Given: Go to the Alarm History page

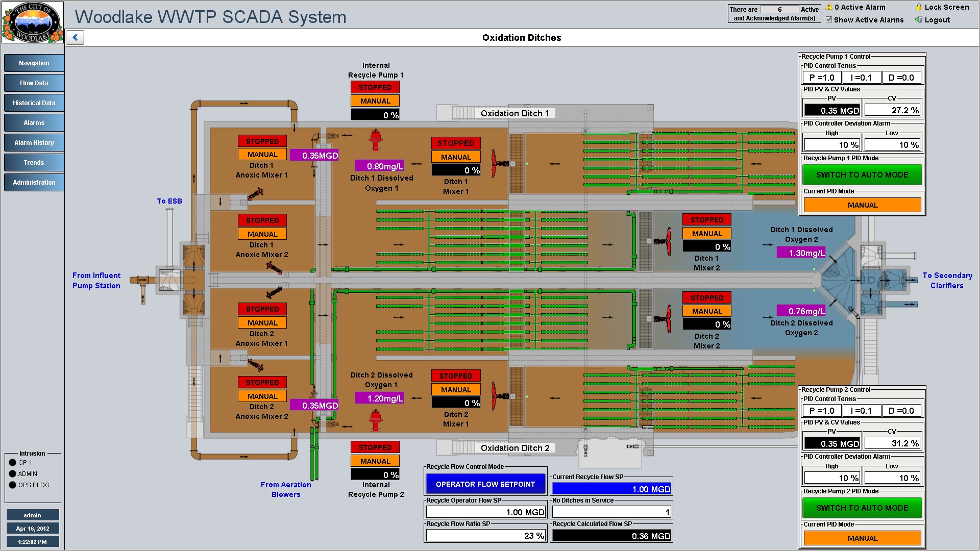Looking at the screenshot, I should [34, 143].
